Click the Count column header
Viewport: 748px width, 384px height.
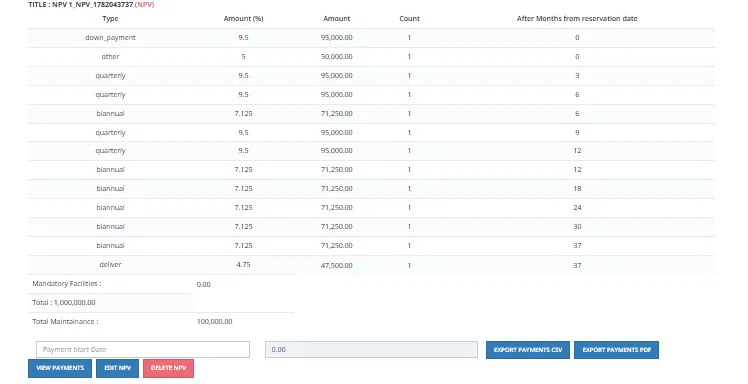click(409, 19)
